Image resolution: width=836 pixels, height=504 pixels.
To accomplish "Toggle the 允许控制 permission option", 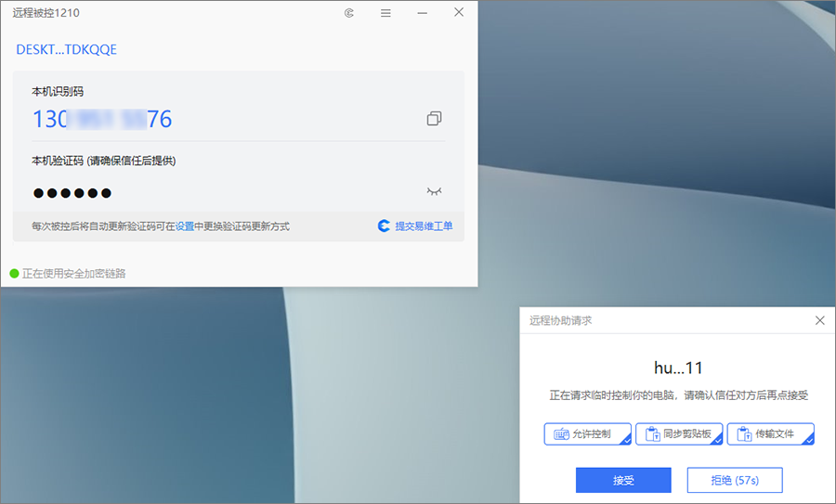I will point(588,433).
